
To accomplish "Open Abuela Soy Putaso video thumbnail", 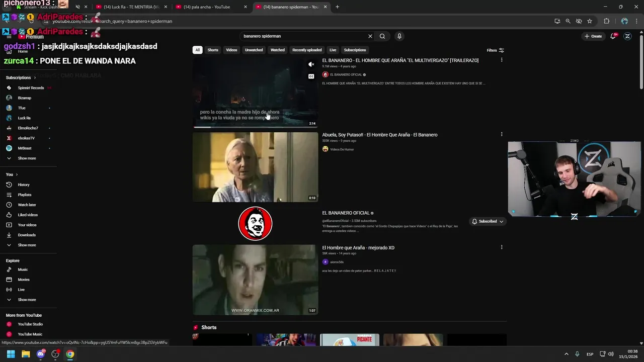I will [255, 167].
